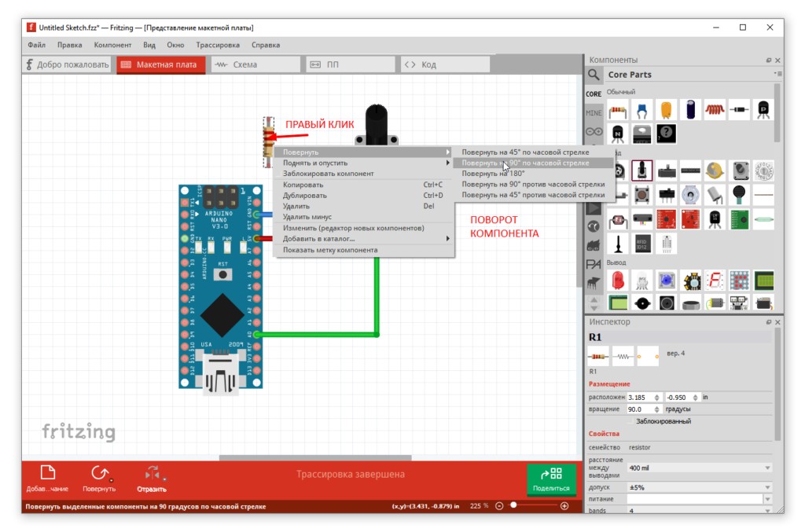
Task: Switch to Добро пожаловать tab
Action: pos(68,64)
